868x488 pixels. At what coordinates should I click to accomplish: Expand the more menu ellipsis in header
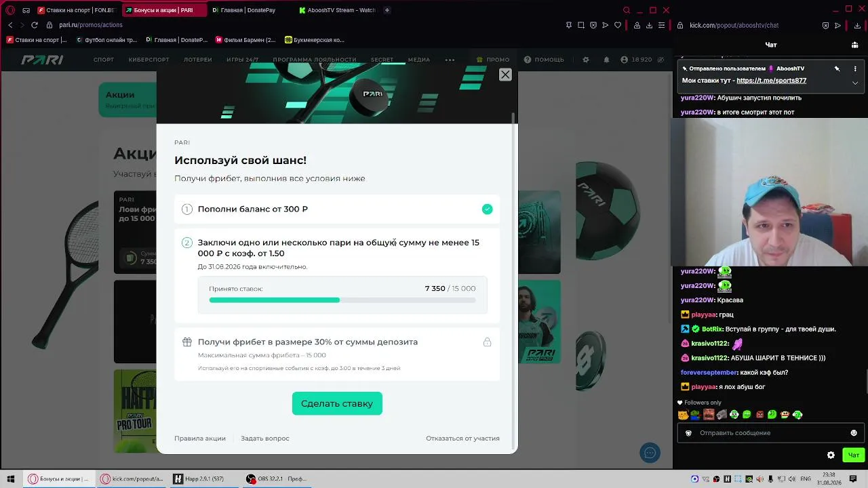tap(450, 60)
